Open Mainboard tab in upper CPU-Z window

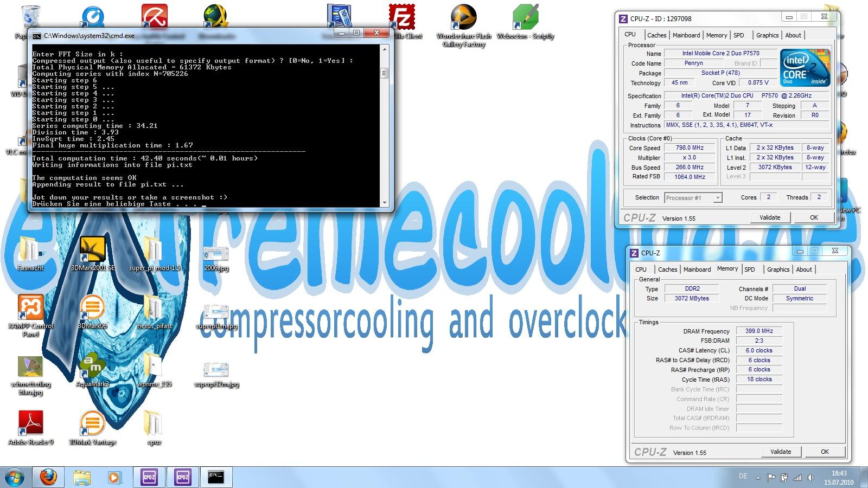tap(686, 35)
